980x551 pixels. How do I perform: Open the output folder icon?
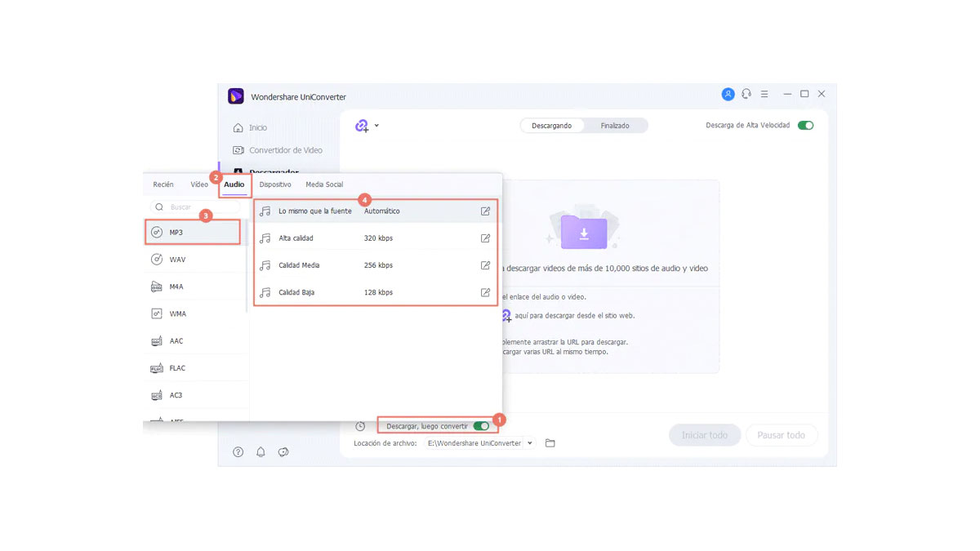pyautogui.click(x=550, y=443)
